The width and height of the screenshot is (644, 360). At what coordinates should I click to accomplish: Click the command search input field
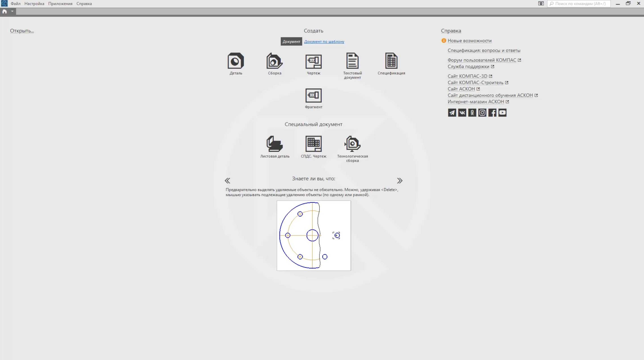pyautogui.click(x=578, y=4)
